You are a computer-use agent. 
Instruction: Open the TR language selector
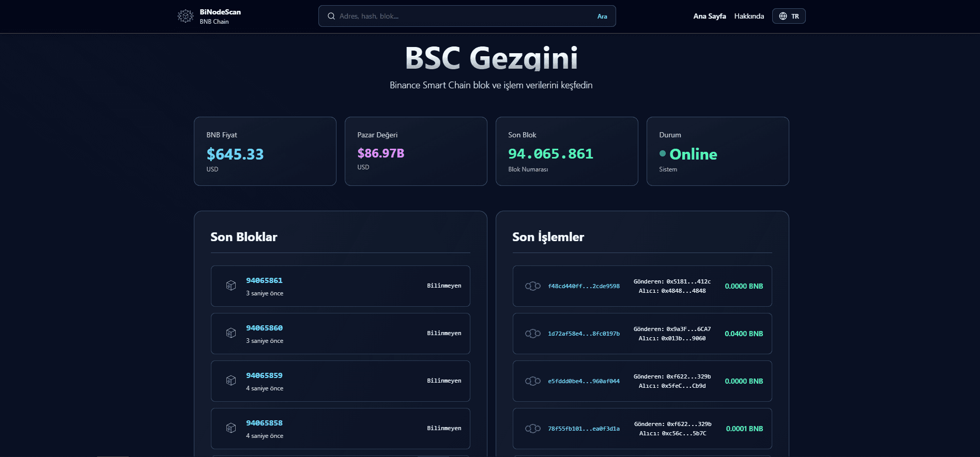pyautogui.click(x=789, y=16)
